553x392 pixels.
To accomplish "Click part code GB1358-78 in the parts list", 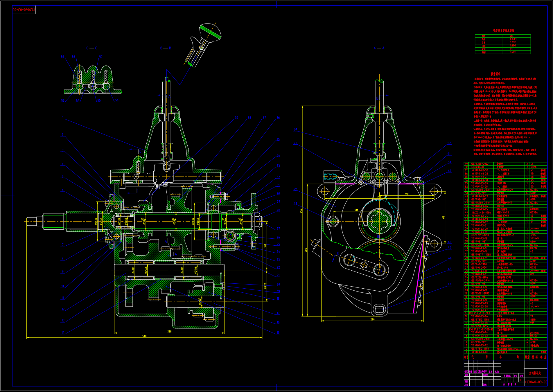I will point(478,167).
